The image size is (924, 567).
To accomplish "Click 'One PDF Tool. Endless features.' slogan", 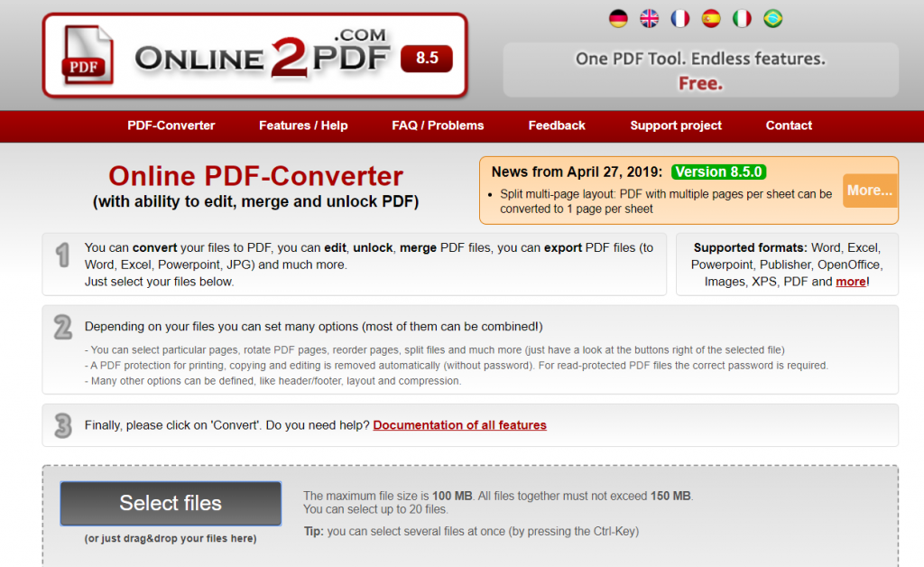I will (700, 59).
